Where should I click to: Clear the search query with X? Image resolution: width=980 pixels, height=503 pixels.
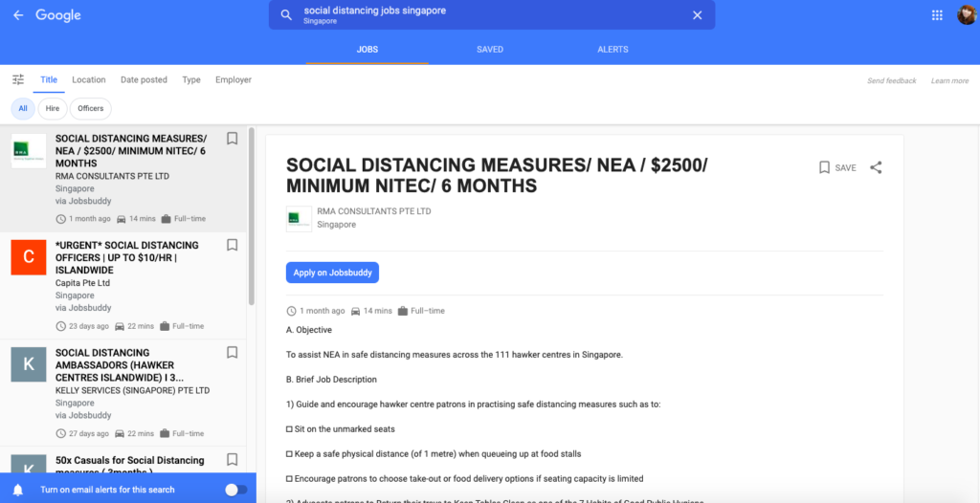(x=698, y=15)
